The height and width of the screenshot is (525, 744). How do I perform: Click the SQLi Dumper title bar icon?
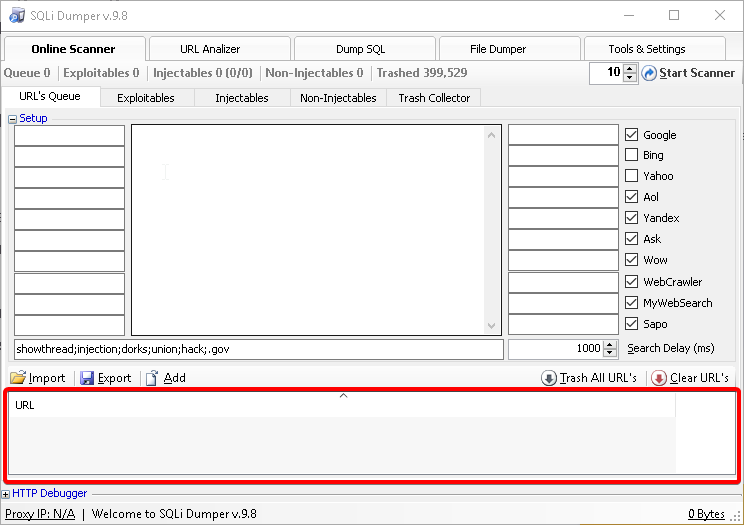[x=17, y=15]
